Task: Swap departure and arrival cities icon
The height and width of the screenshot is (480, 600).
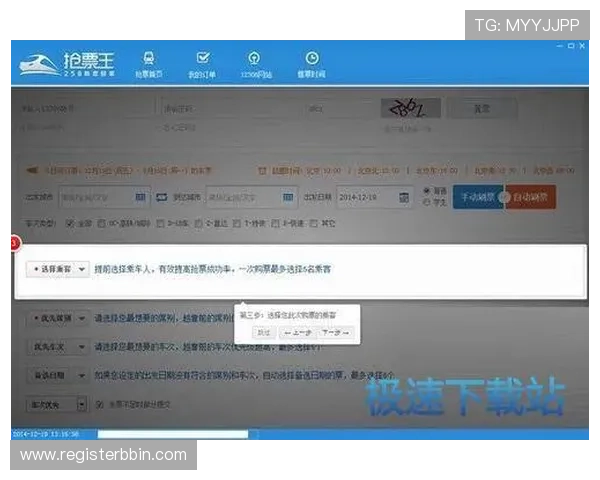Action: (x=162, y=198)
